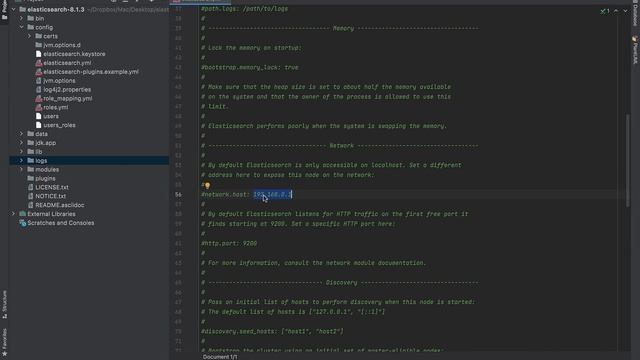Viewport: 640px width, 360px height.
Task: Open the PlantUML tool window stripe
Action: [x=635, y=50]
